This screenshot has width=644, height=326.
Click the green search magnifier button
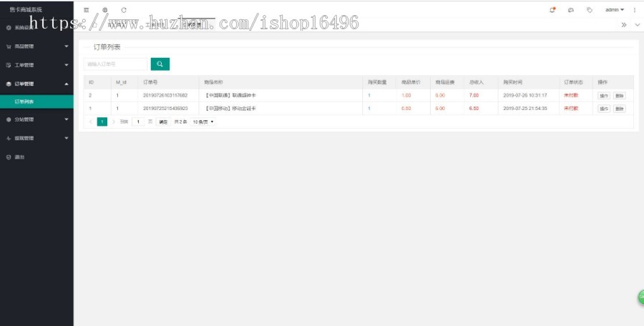coord(160,64)
